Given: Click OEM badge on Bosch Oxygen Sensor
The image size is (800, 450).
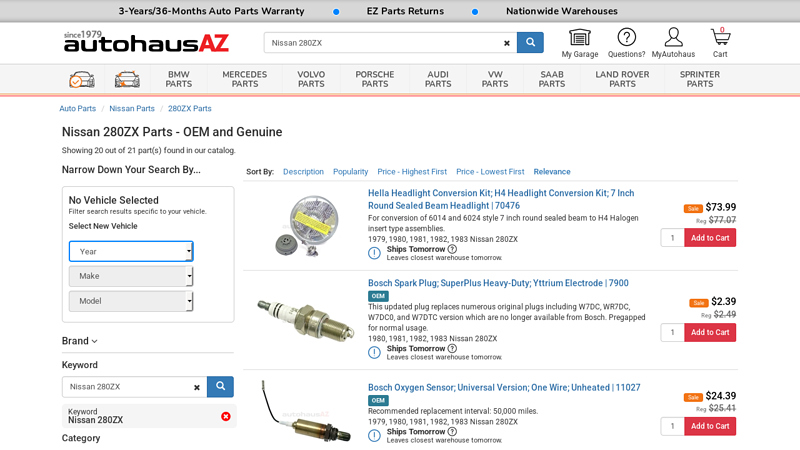Looking at the screenshot, I should click(x=378, y=401).
